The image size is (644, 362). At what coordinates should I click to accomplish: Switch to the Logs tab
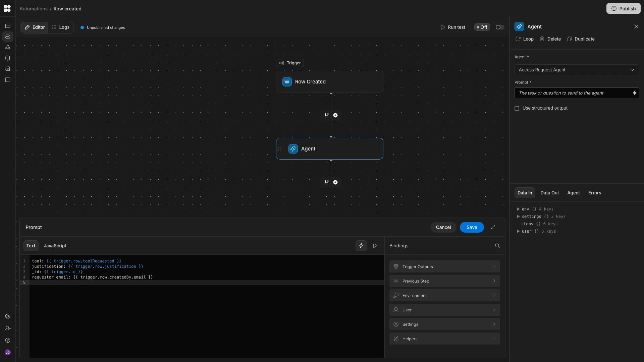pyautogui.click(x=60, y=27)
